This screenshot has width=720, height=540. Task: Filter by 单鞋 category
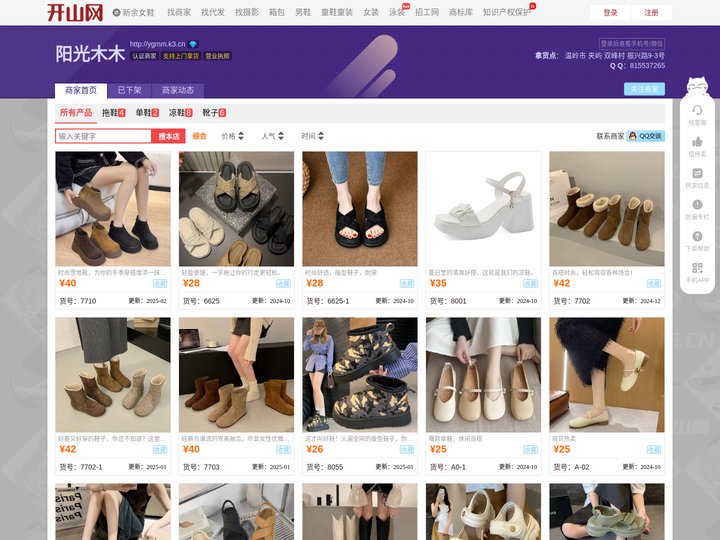(147, 112)
